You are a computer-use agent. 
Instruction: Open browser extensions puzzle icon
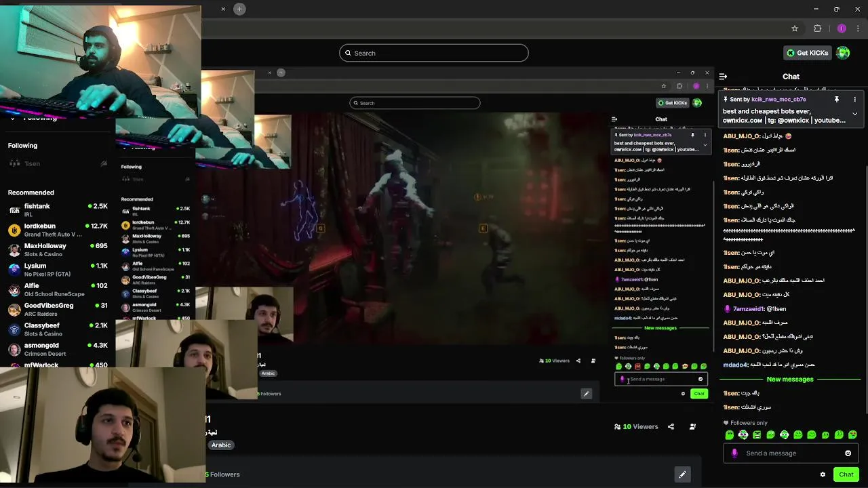point(817,28)
